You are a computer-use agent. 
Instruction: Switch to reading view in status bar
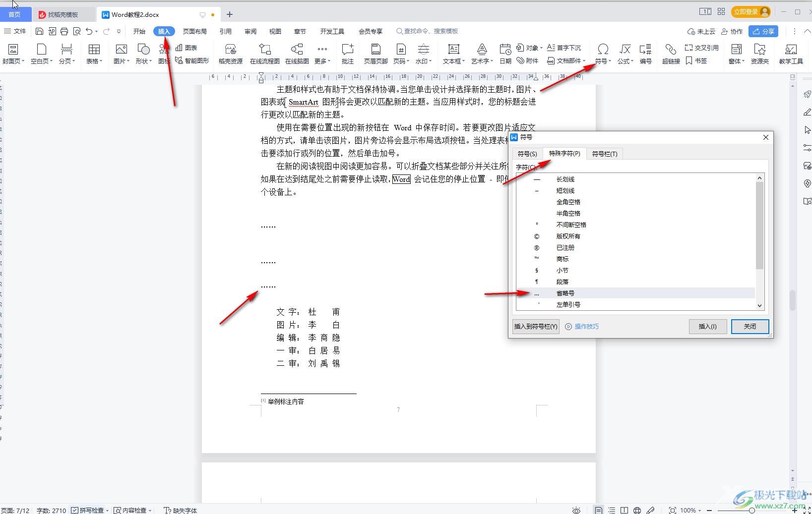(625, 510)
